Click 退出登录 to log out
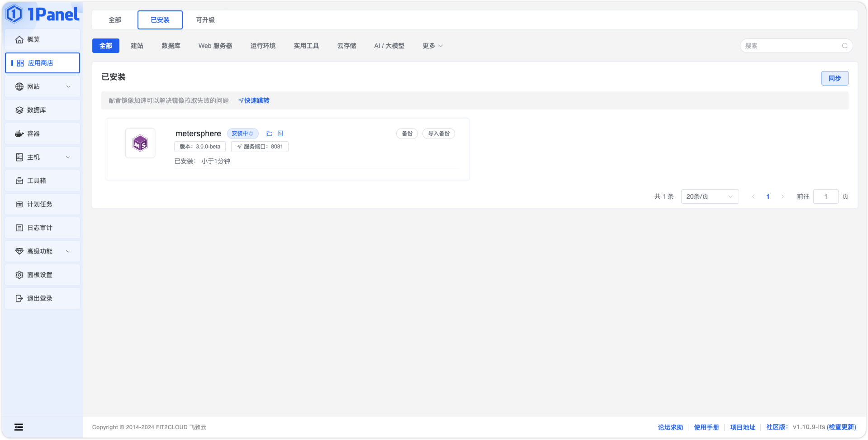868x440 pixels. coord(43,298)
